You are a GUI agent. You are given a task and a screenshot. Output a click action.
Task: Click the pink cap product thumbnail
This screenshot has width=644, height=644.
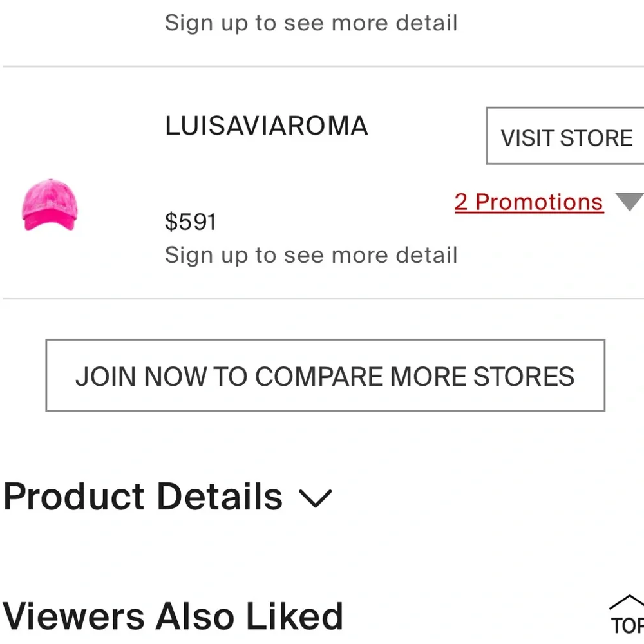[50, 206]
